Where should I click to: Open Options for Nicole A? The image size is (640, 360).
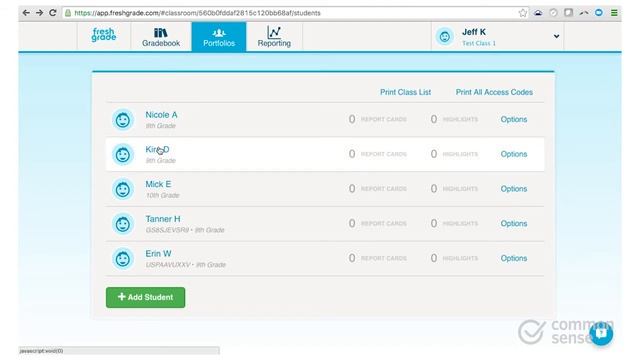[513, 120]
